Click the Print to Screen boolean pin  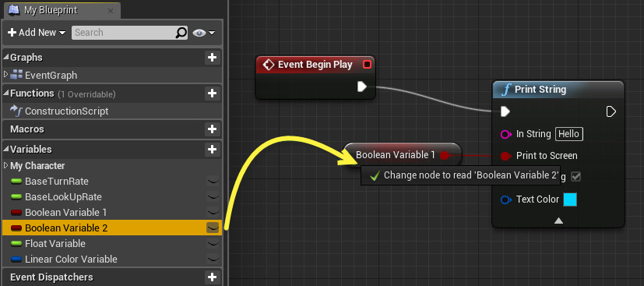pos(506,156)
